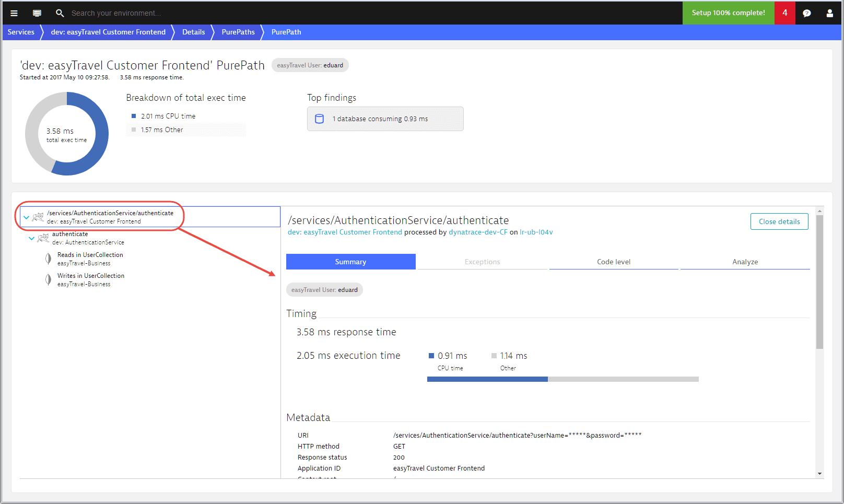
Task: Open dynatrace-dev-CF process link
Action: pyautogui.click(x=478, y=232)
